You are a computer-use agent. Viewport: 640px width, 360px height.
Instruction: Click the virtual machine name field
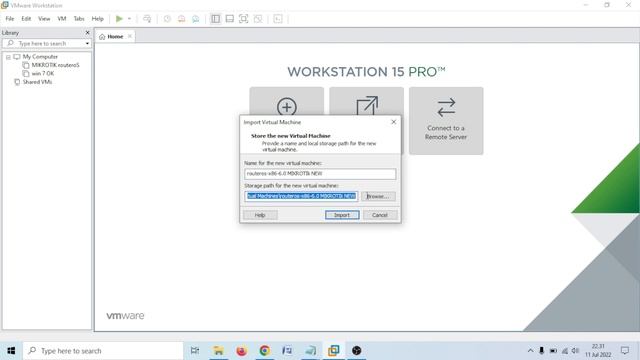click(320, 174)
